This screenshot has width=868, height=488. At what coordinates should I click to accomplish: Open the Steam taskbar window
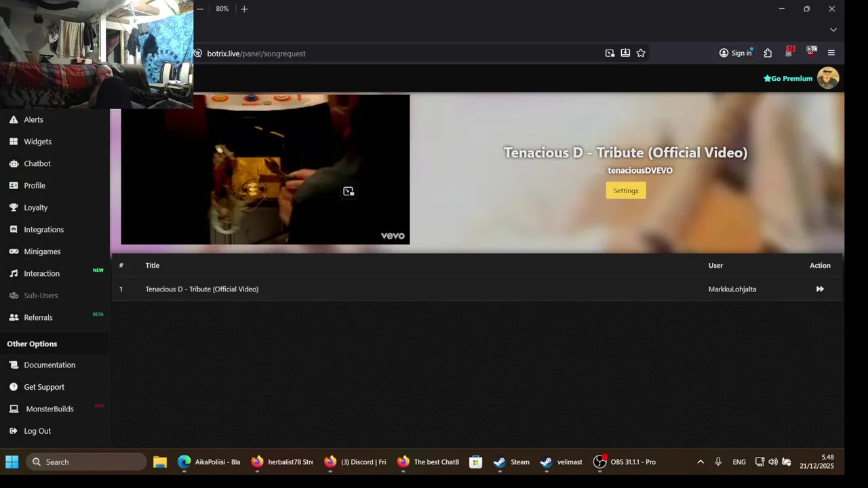511,462
